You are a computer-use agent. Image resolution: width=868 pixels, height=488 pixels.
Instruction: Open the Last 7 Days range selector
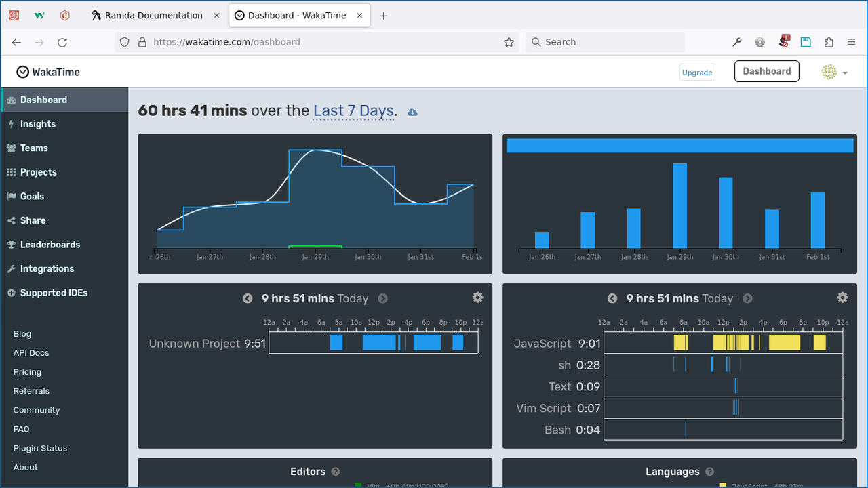[353, 110]
